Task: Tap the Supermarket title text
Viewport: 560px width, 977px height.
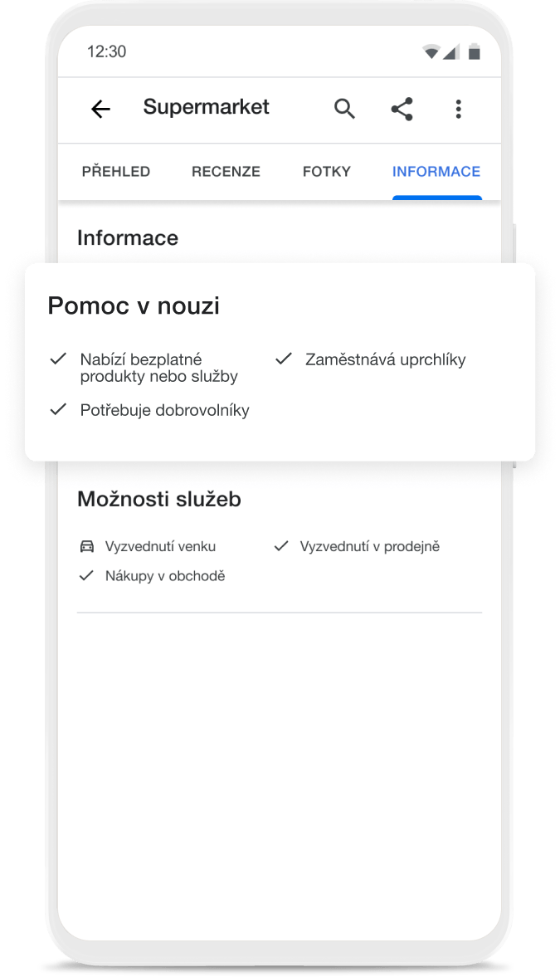Action: point(206,107)
